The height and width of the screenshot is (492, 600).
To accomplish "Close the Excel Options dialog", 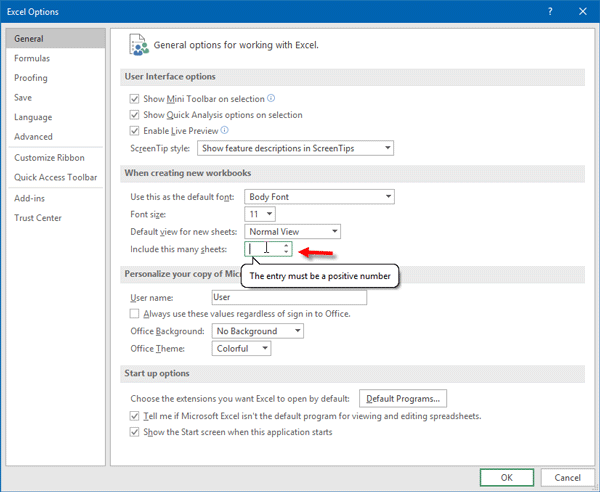I will click(583, 11).
